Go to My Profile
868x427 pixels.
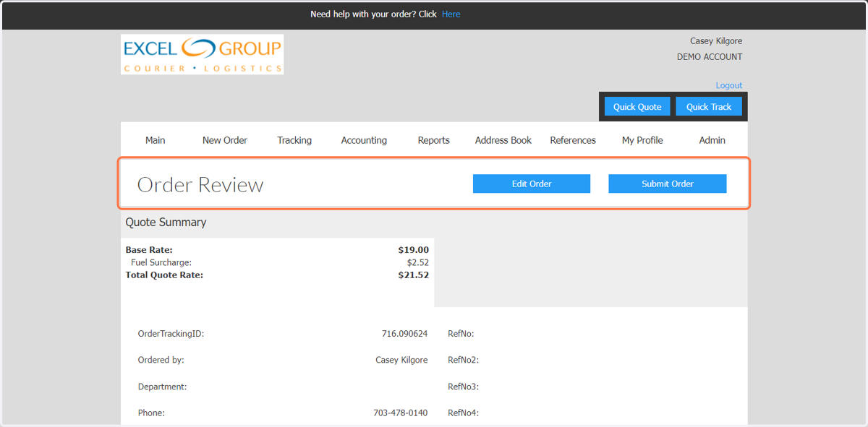642,140
